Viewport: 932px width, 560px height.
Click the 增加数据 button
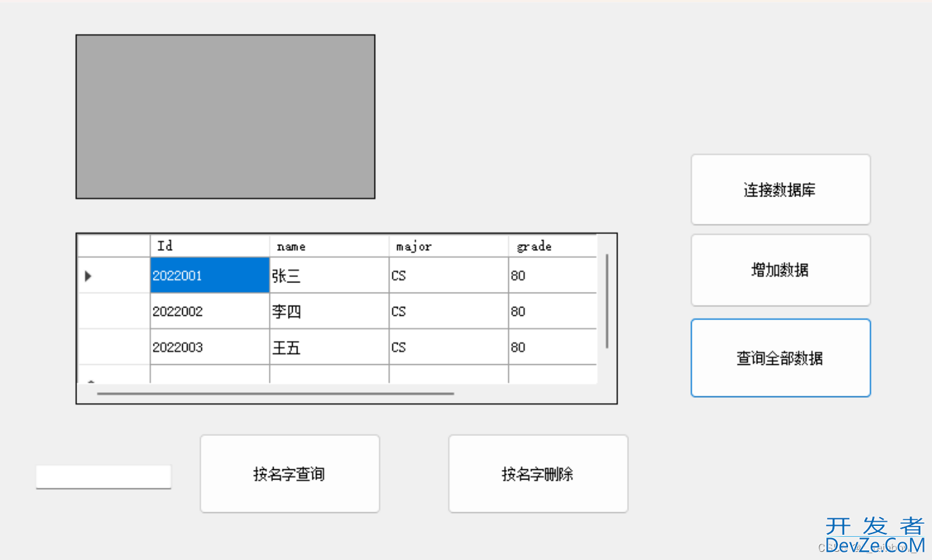coord(781,270)
